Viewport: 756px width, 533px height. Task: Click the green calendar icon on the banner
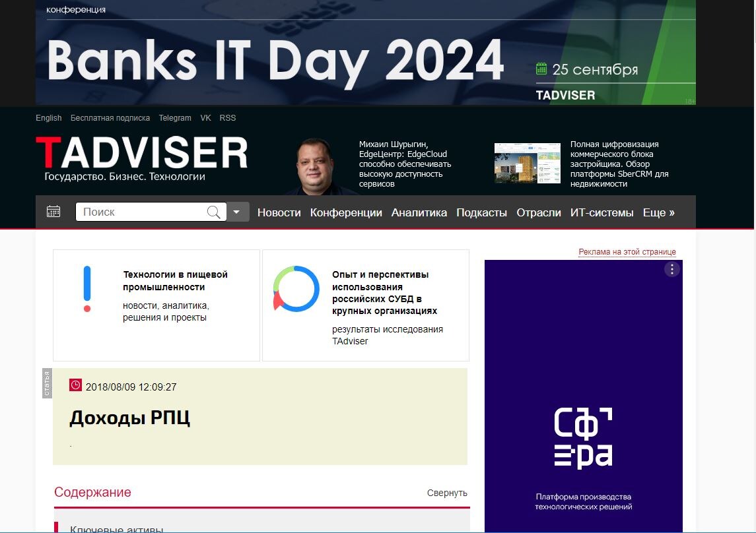pos(541,69)
